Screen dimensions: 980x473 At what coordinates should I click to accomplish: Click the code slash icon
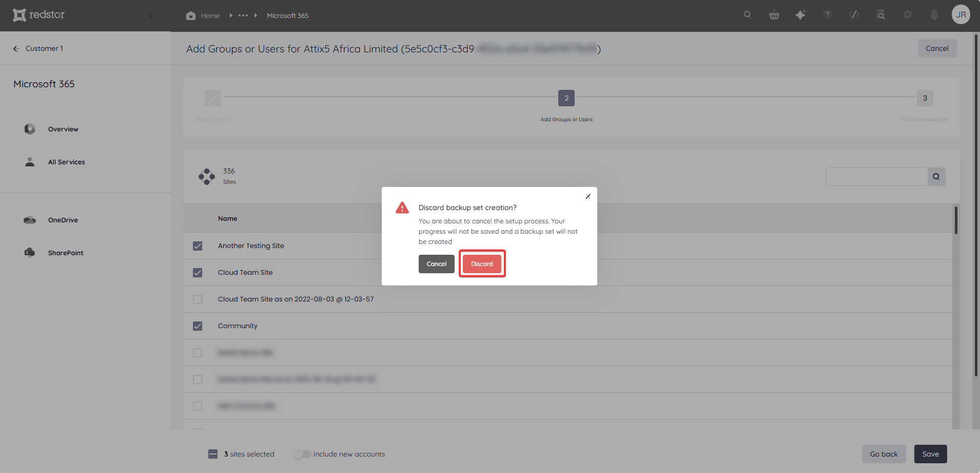854,14
